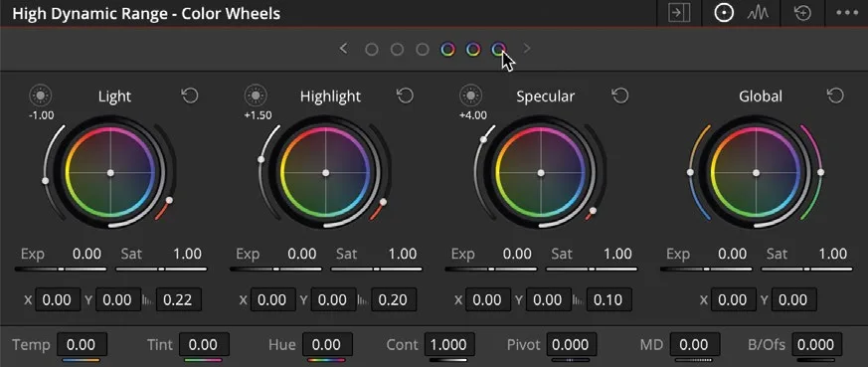The width and height of the screenshot is (868, 367).
Task: Click the Global Sat slider bar
Action: 806,269
